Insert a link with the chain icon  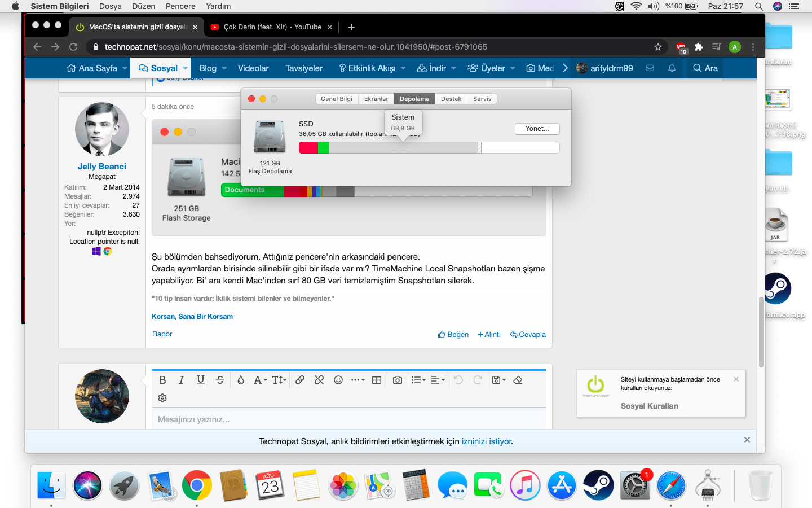click(x=300, y=380)
